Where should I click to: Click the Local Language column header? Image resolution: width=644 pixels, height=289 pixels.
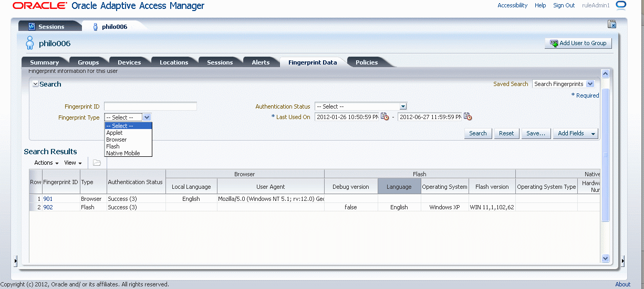click(191, 186)
